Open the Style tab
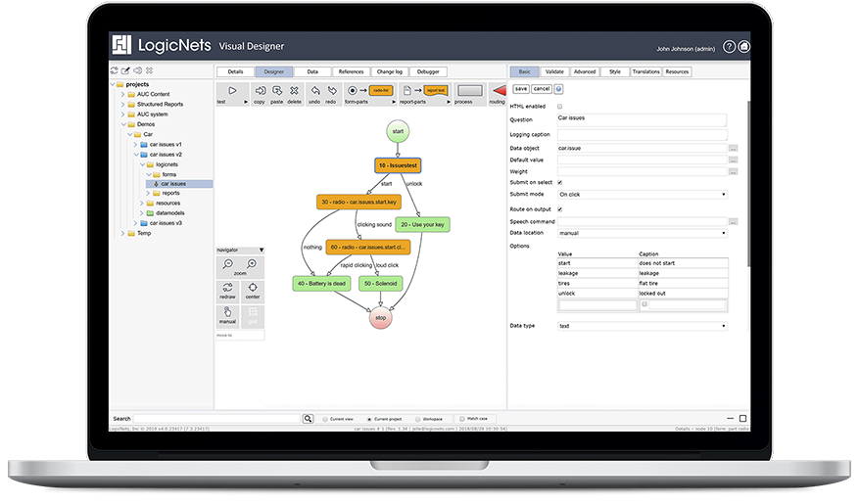Image resolution: width=858 pixels, height=504 pixels. 615,71
